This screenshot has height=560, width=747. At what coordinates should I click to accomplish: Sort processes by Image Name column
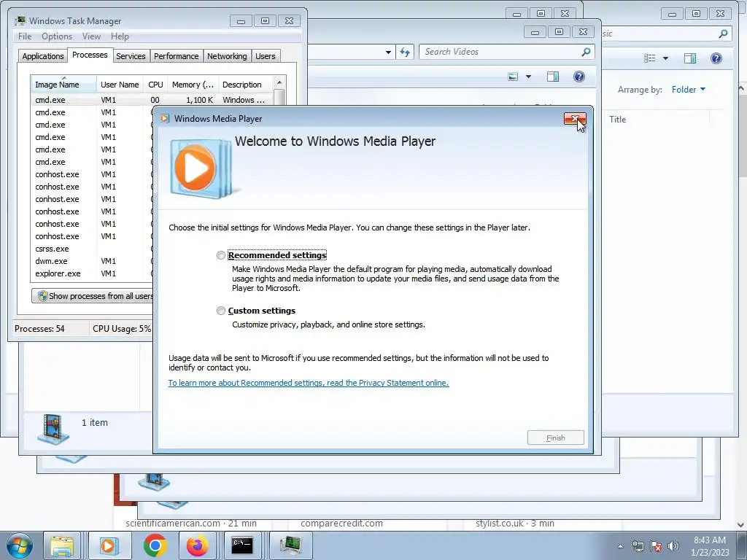point(63,85)
